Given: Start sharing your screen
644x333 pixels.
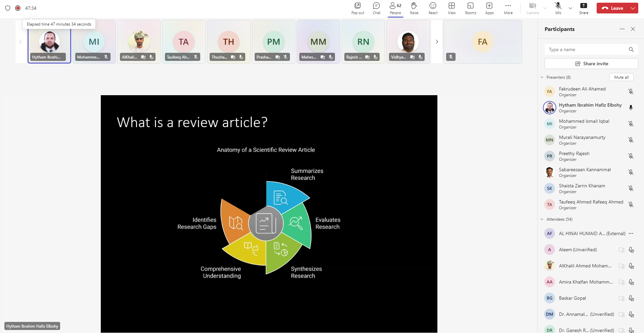Looking at the screenshot, I should 584,8.
